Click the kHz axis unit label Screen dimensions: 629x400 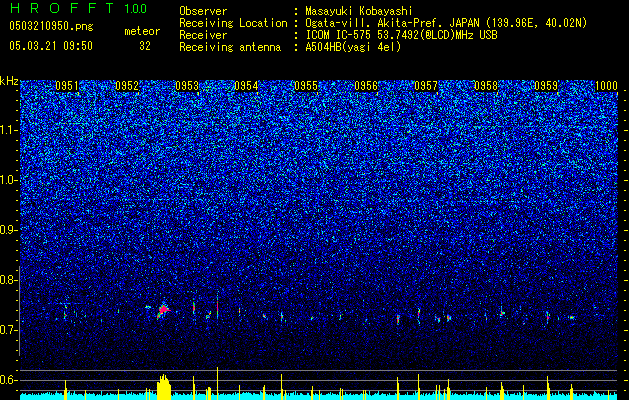point(9,81)
